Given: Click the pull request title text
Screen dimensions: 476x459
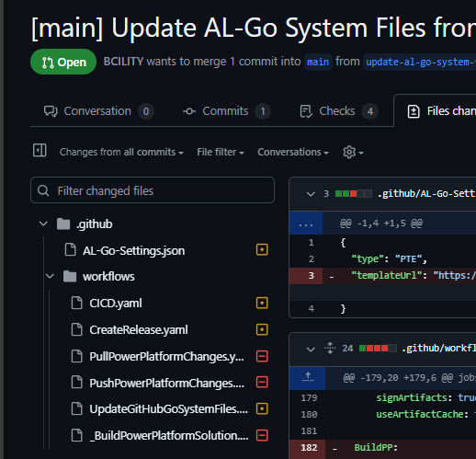Looking at the screenshot, I should [254, 29].
